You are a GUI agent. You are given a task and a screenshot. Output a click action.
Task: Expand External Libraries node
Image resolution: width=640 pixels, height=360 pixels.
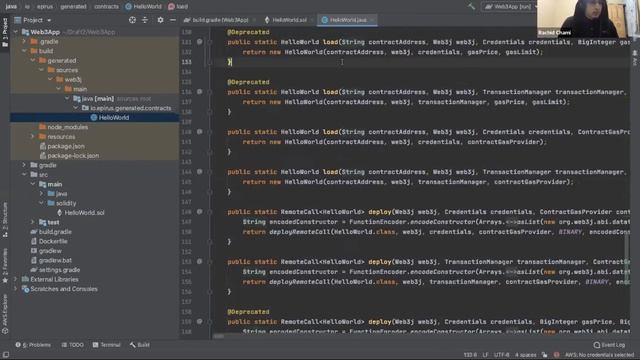point(16,279)
